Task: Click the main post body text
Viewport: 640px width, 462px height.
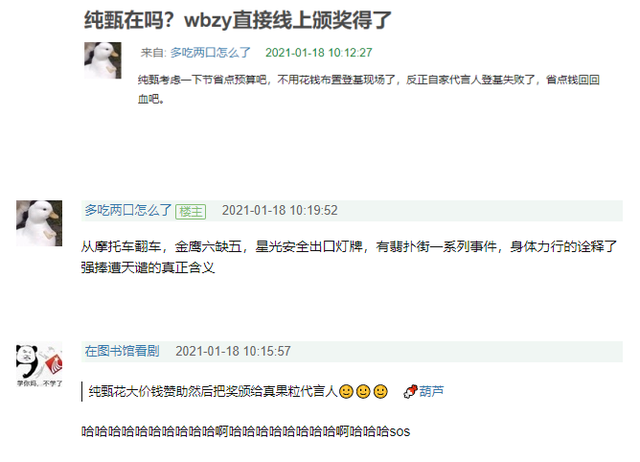Action: (368, 89)
